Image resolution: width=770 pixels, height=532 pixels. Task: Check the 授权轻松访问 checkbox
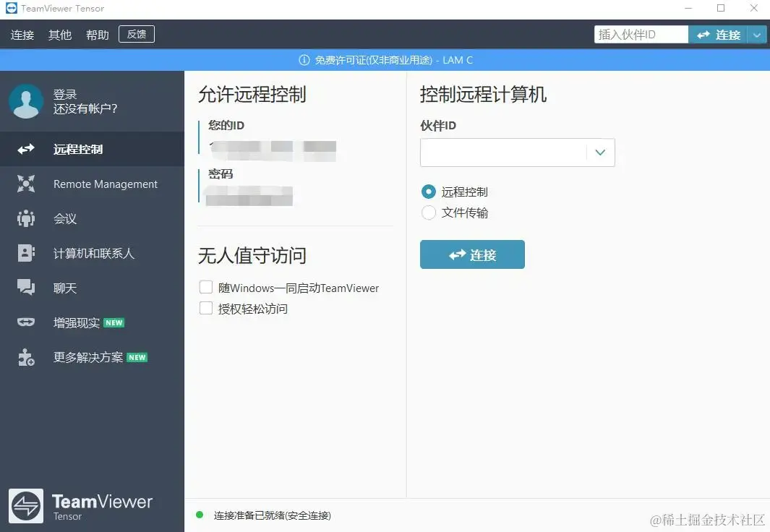tap(206, 308)
